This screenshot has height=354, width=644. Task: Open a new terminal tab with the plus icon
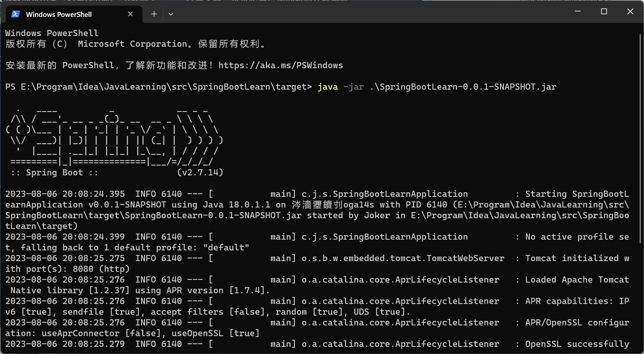pyautogui.click(x=154, y=14)
